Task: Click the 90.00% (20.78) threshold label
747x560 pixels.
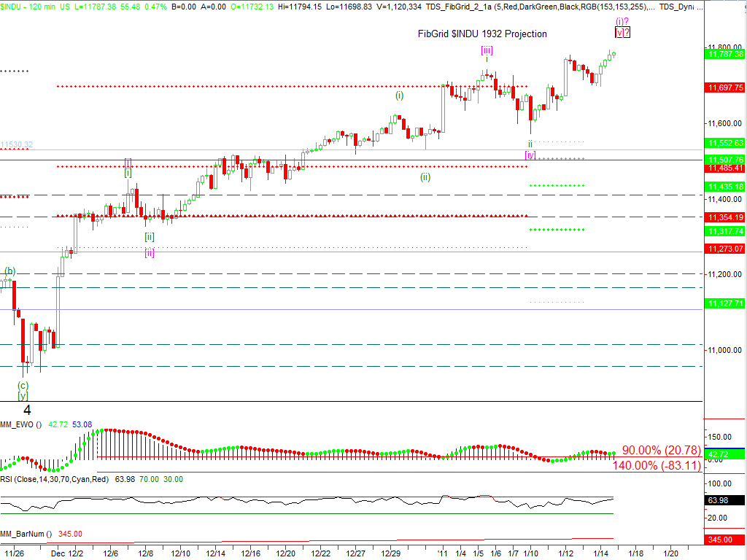Action: pos(661,451)
